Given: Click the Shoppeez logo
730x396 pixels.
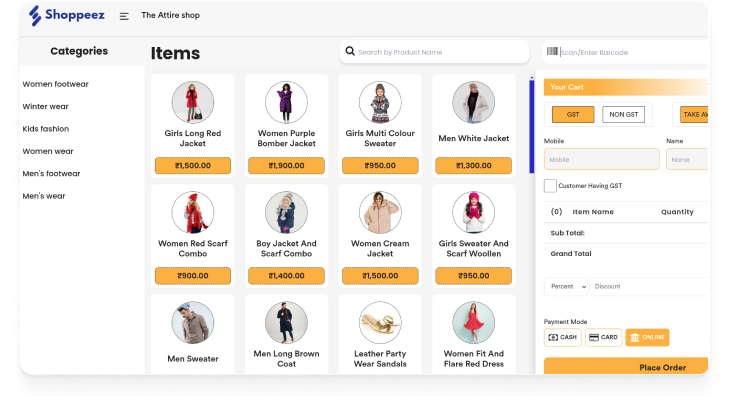Looking at the screenshot, I should click(67, 15).
